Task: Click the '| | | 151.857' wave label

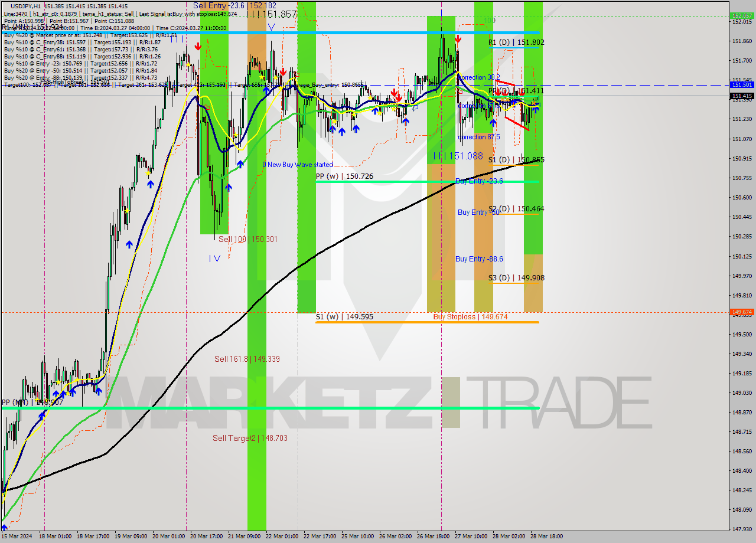Action: (x=271, y=14)
